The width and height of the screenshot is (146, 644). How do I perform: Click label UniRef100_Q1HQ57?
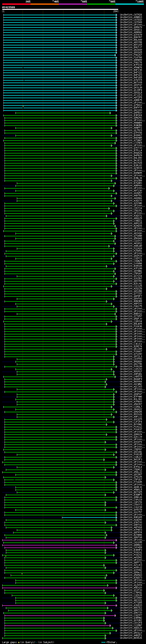pos(131,193)
